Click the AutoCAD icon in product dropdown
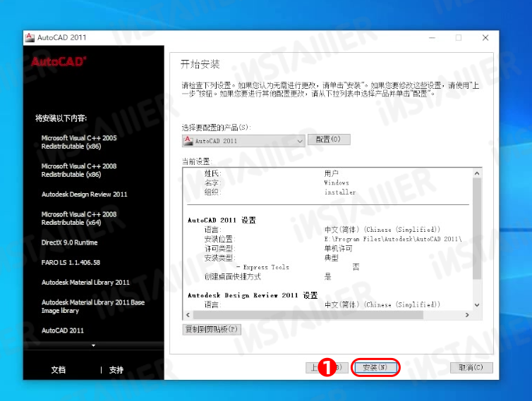532x401 pixels. (188, 141)
